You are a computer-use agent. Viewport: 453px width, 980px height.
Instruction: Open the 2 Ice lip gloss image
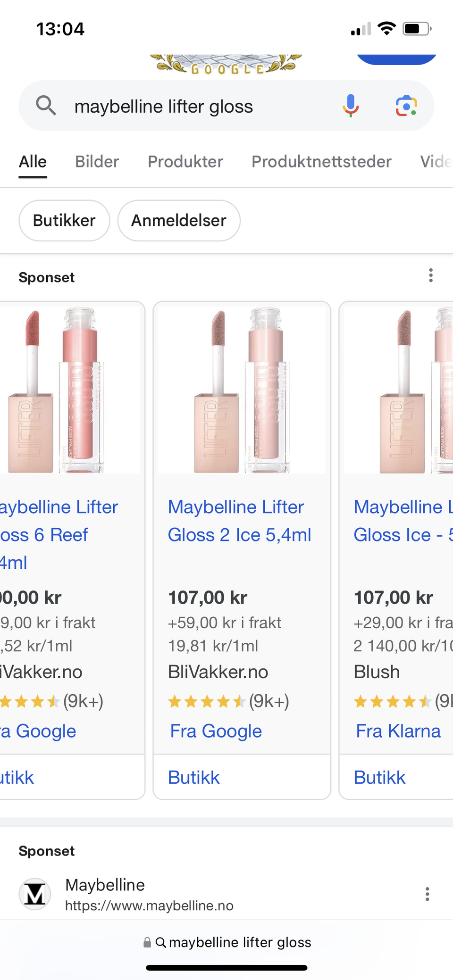click(242, 390)
